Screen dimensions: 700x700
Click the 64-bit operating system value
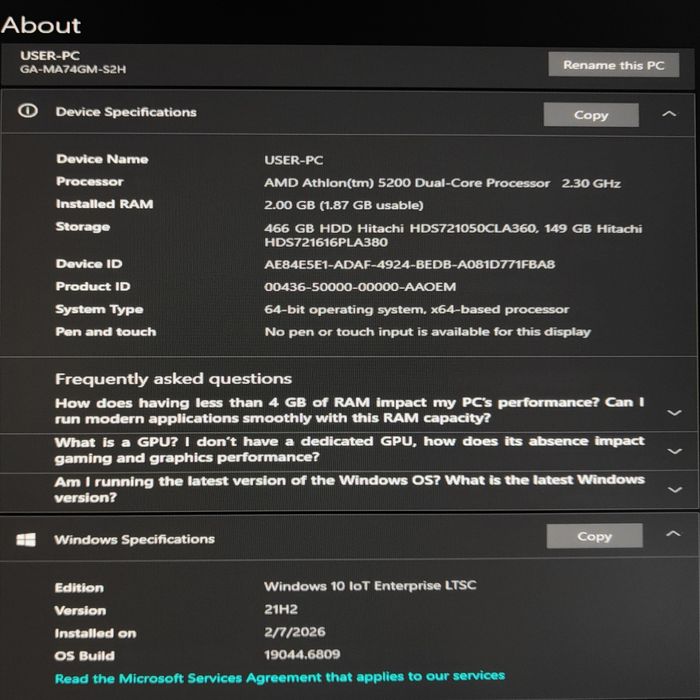click(x=417, y=309)
